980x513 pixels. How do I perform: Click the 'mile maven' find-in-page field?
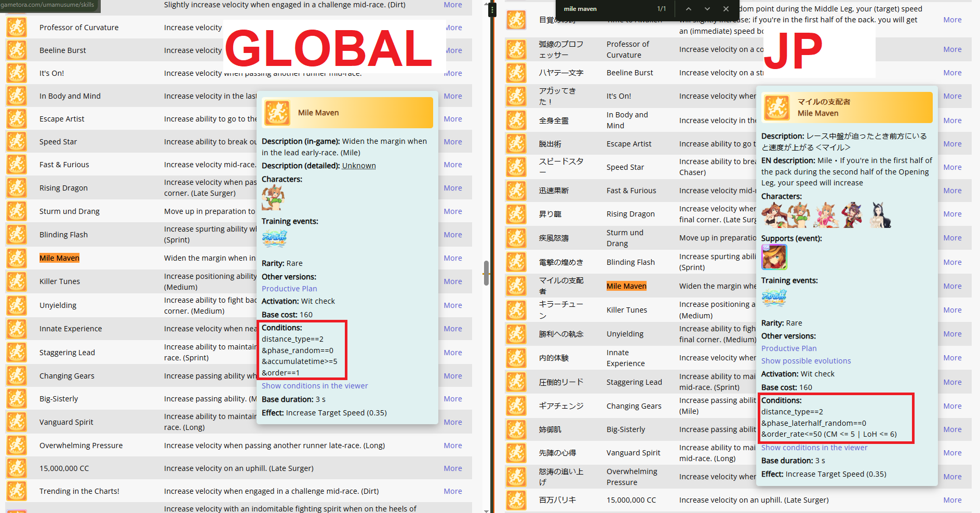[x=606, y=9]
